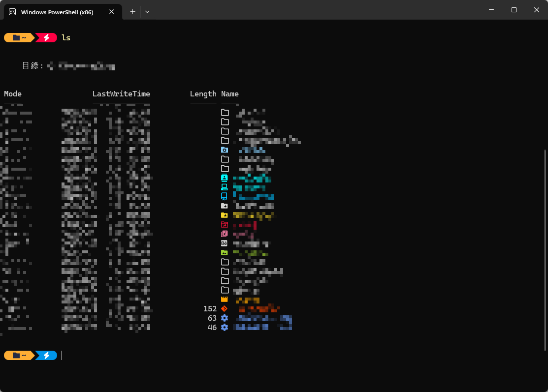Screen dimensions: 548x392
Task: Click the gear icon next to 46
Action: [225, 328]
